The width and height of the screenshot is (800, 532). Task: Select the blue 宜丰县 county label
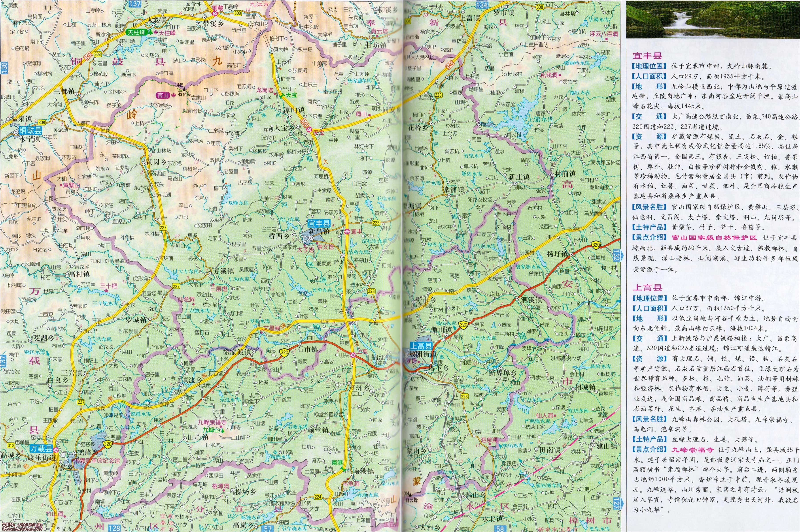[x=319, y=223]
